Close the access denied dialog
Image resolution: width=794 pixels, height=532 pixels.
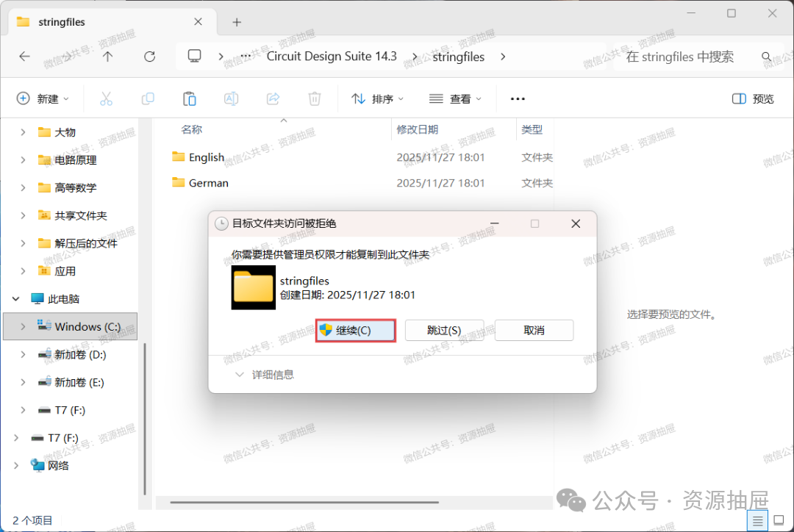(x=576, y=223)
